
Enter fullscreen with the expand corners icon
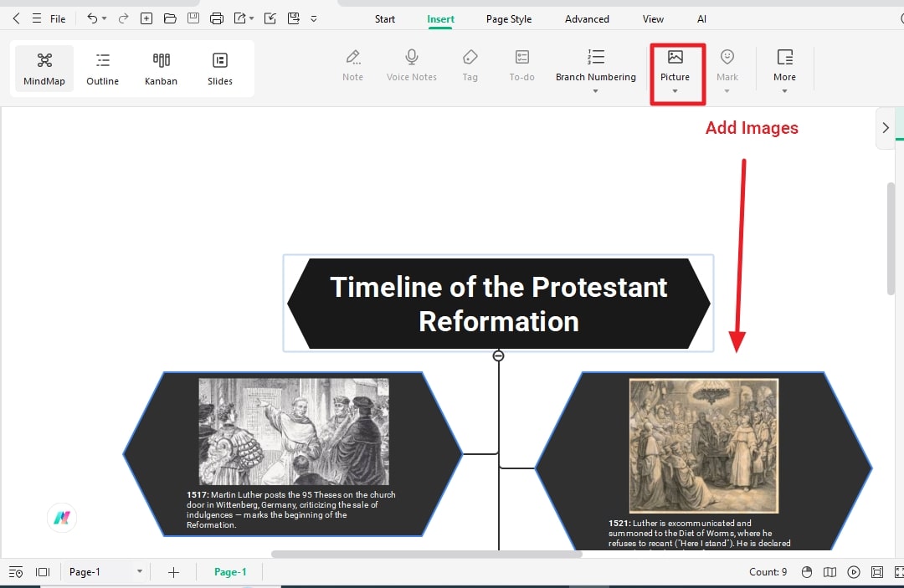899,572
